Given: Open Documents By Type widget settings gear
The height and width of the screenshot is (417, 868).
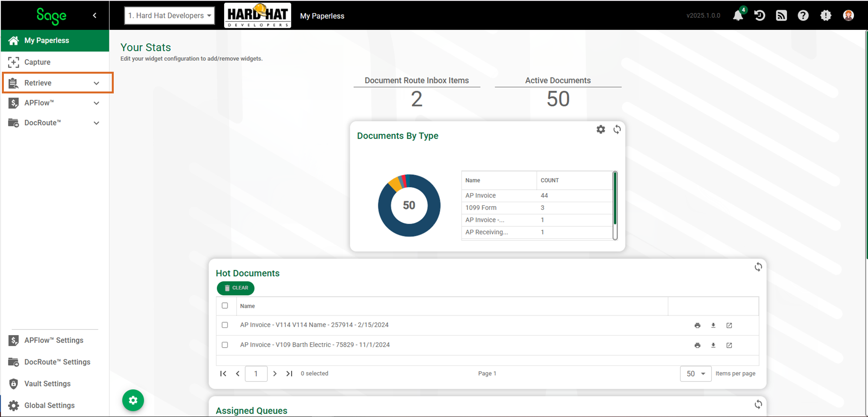Looking at the screenshot, I should 601,130.
